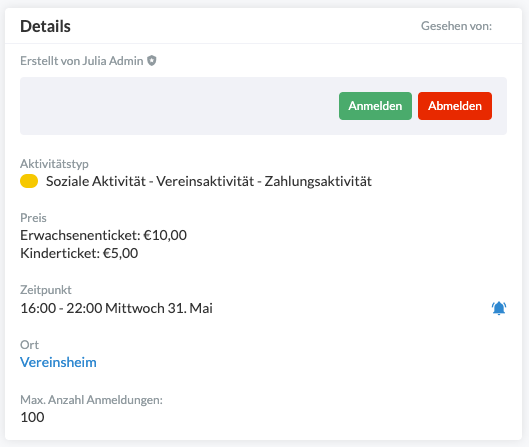Screen dimensions: 529x447
Task: Click the 'Soziale Aktivität - Vereinsaktivität - Zahlungsaktivität' text
Action: [209, 181]
